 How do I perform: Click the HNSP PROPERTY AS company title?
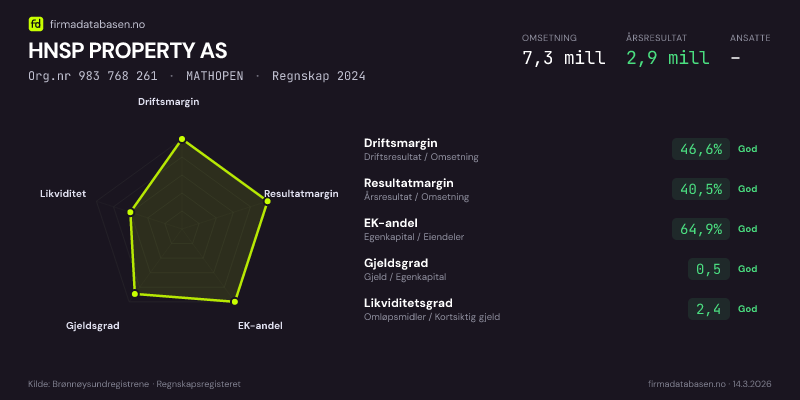tap(127, 50)
